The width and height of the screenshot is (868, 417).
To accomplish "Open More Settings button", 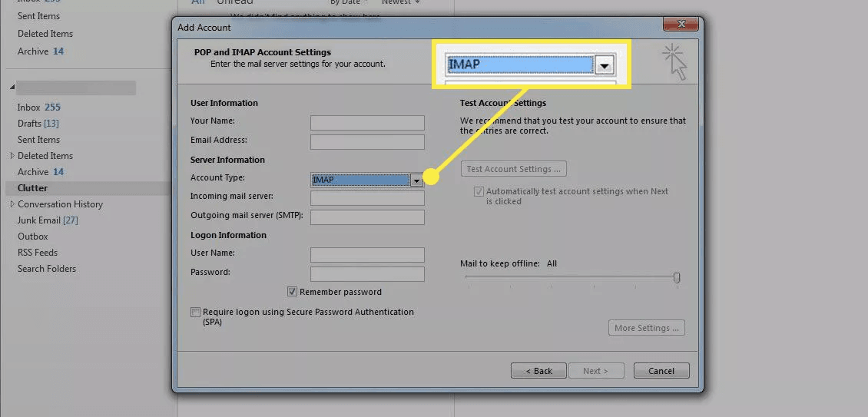I will (646, 328).
